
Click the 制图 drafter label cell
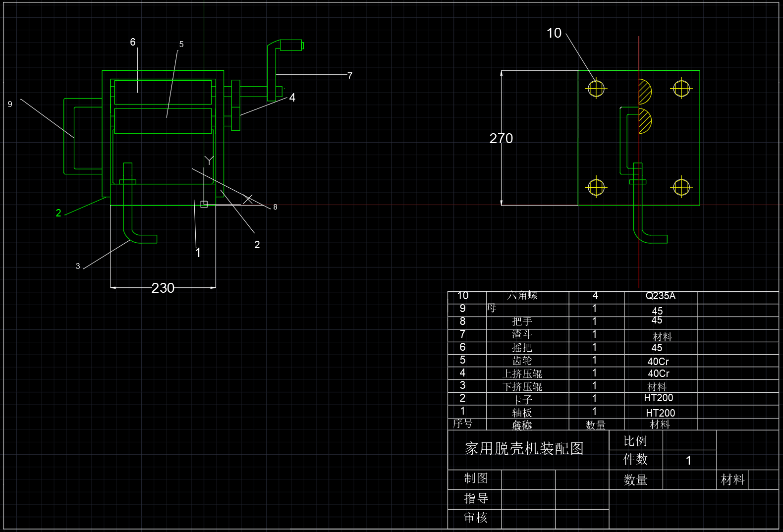coord(476,479)
